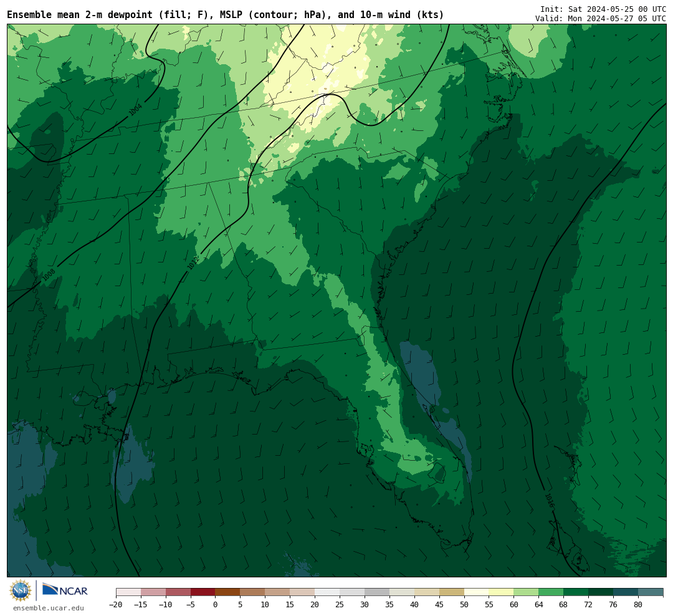673x616 pixels.
Task: Click the NSF logo icon
Action: (21, 590)
